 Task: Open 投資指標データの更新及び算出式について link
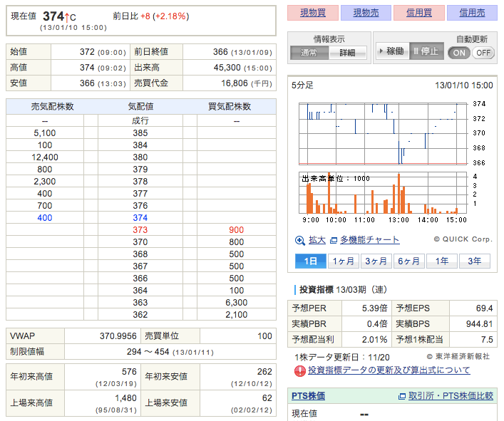[389, 370]
